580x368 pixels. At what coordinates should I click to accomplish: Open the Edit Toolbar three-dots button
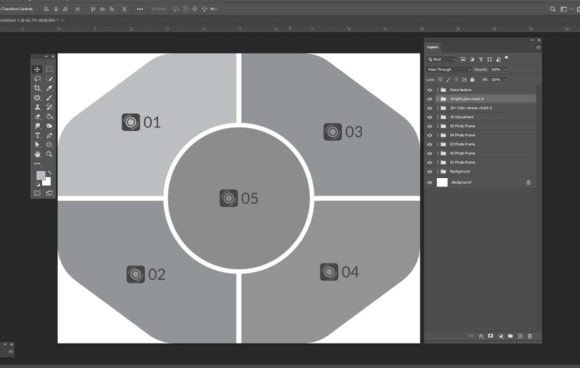click(37, 163)
